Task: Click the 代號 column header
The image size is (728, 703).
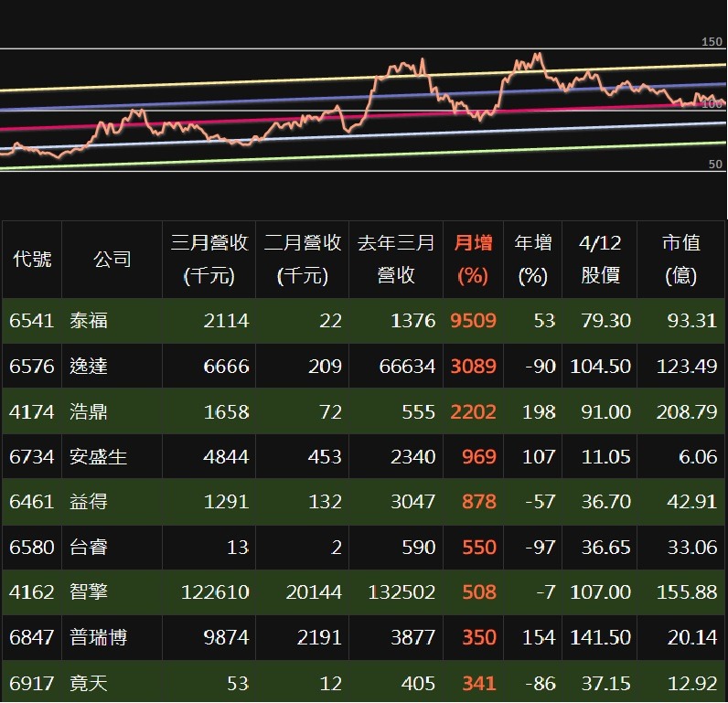Action: point(32,260)
